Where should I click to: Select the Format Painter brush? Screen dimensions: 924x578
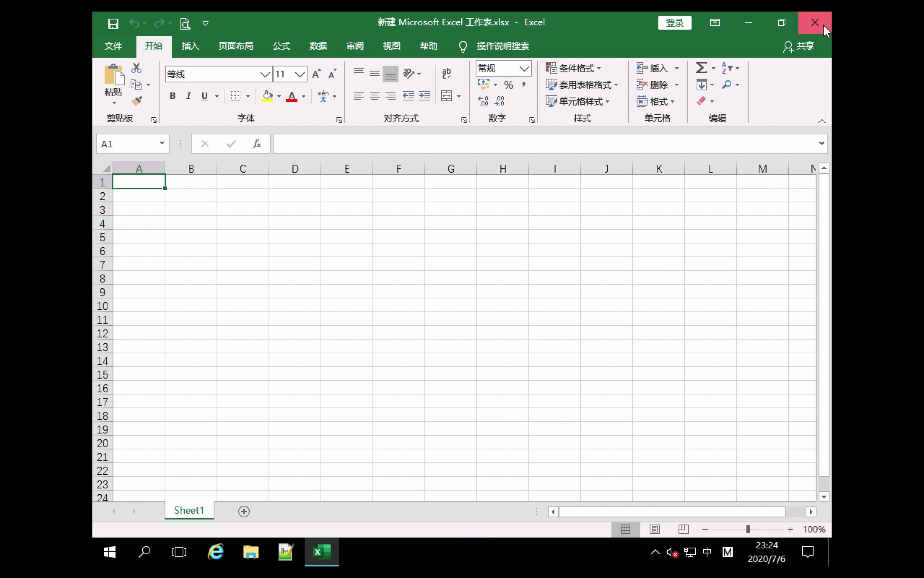136,101
